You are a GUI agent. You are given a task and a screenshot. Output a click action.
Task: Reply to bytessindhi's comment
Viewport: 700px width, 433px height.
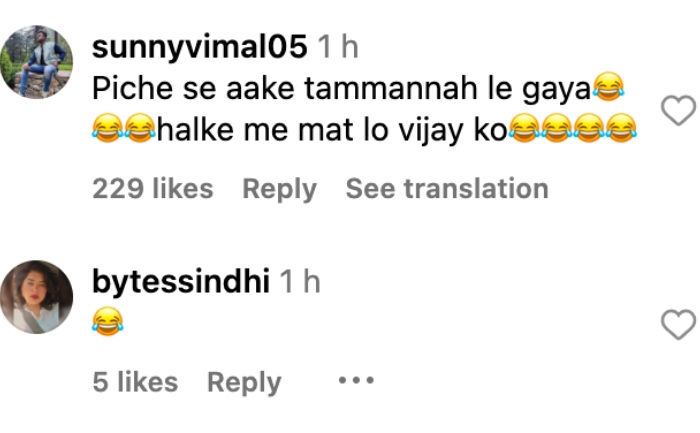pyautogui.click(x=244, y=383)
